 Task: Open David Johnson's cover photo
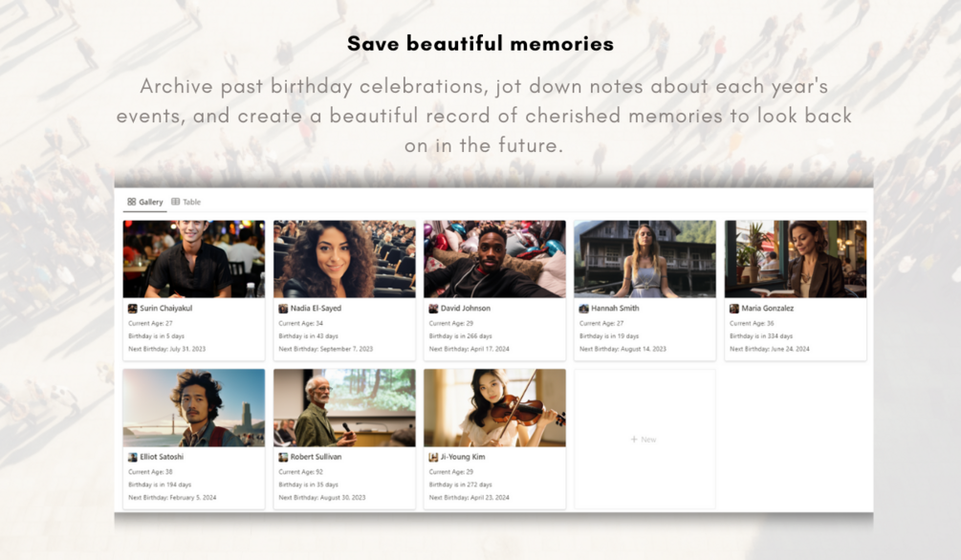[494, 259]
